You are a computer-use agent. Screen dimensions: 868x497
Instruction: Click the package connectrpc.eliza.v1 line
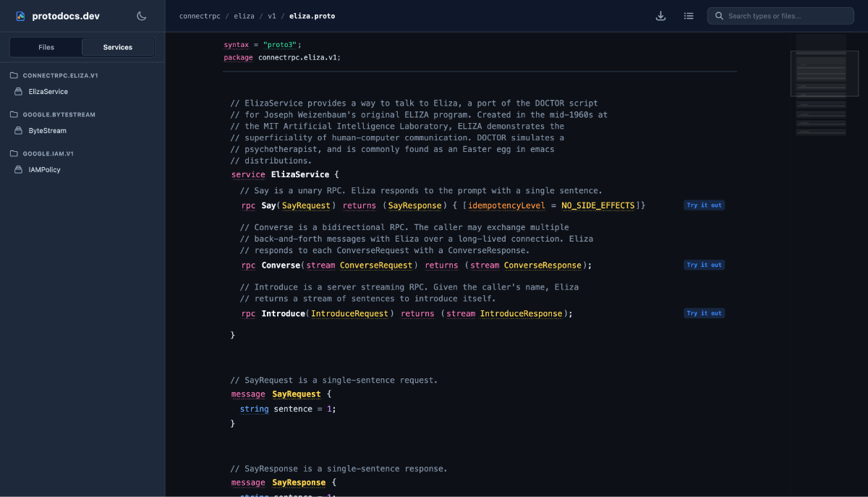click(282, 57)
